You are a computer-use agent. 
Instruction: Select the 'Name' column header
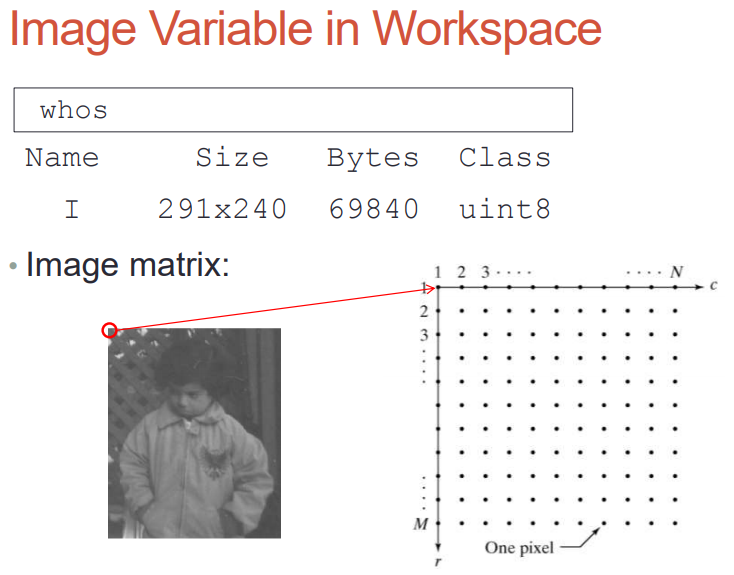click(x=62, y=157)
